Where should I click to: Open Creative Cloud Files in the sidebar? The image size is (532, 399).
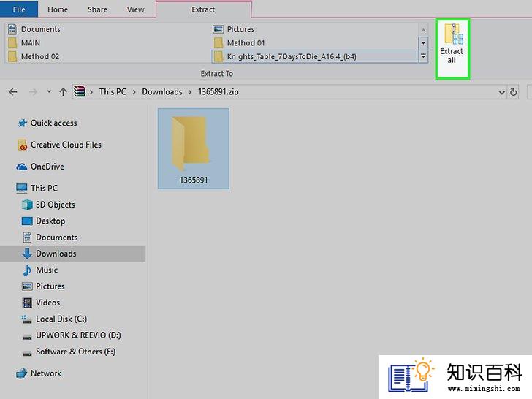(59, 145)
